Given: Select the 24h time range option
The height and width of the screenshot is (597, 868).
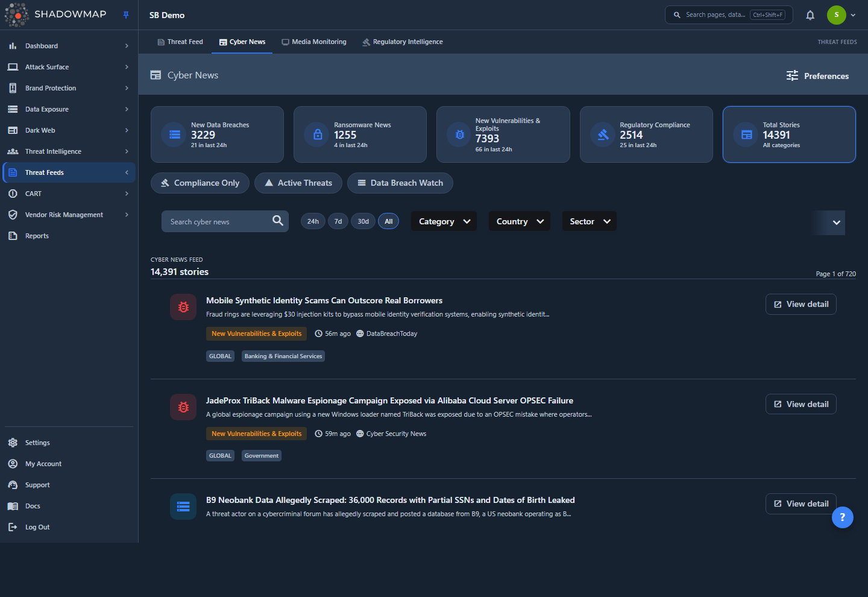Looking at the screenshot, I should coord(313,221).
